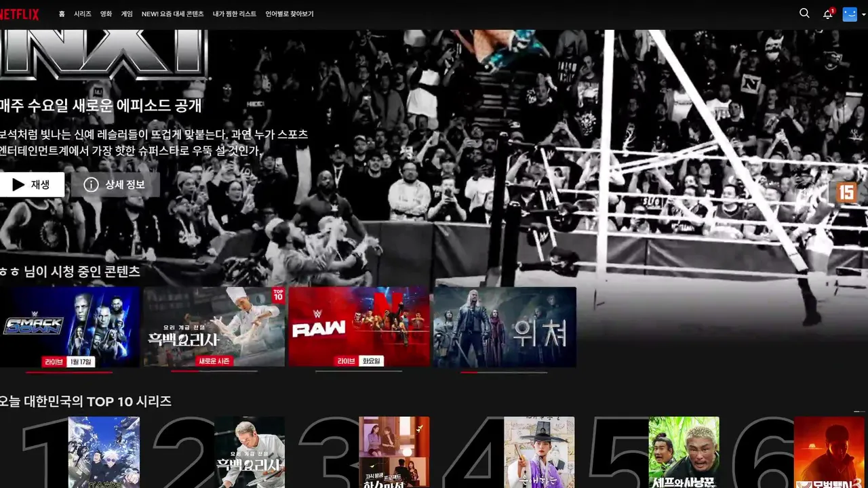
Task: Open the RAW thumbnail
Action: pyautogui.click(x=359, y=327)
